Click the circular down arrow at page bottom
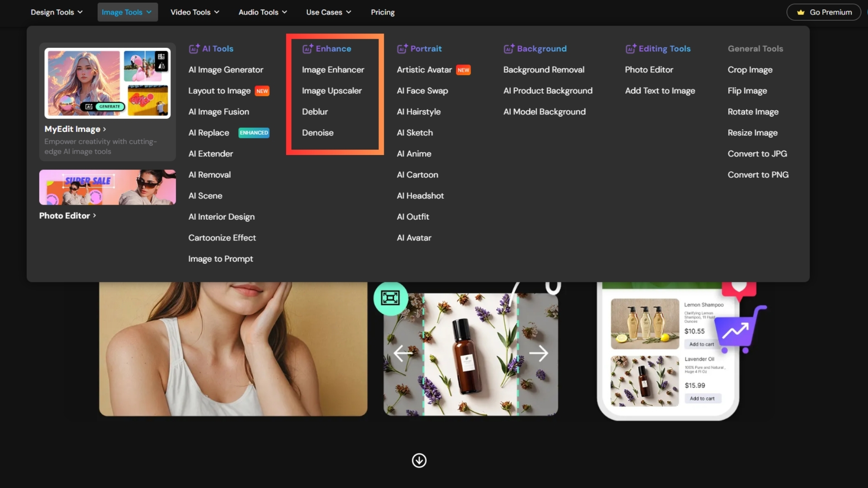868x488 pixels. [x=419, y=460]
